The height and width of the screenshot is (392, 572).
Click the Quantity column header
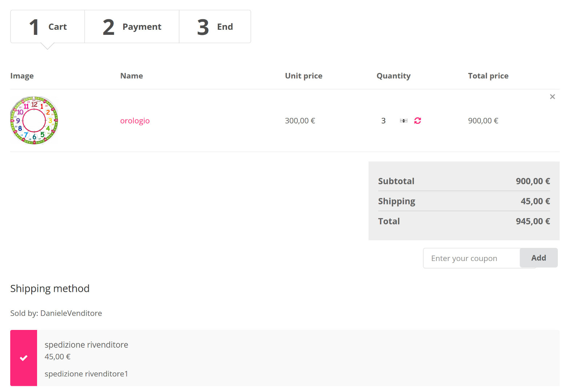click(x=394, y=76)
